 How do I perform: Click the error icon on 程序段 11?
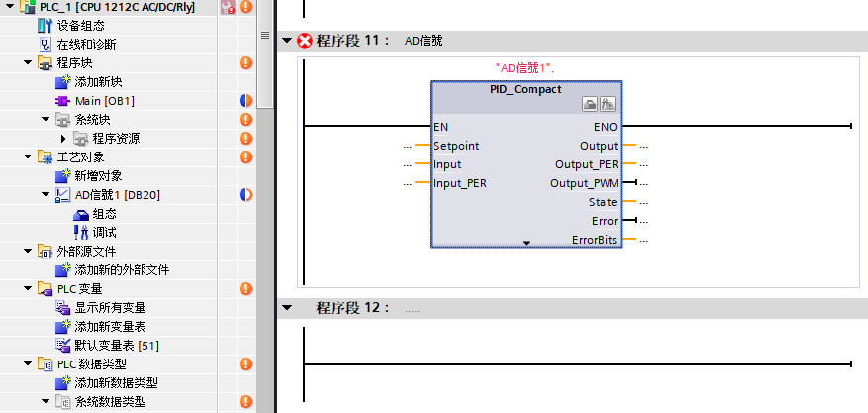tap(305, 41)
